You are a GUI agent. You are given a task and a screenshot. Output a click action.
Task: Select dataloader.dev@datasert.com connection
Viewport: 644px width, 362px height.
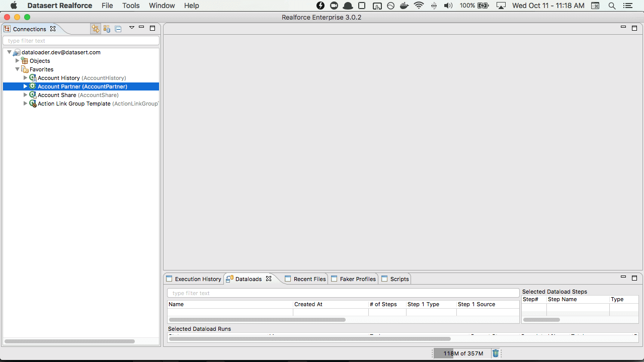click(x=61, y=52)
